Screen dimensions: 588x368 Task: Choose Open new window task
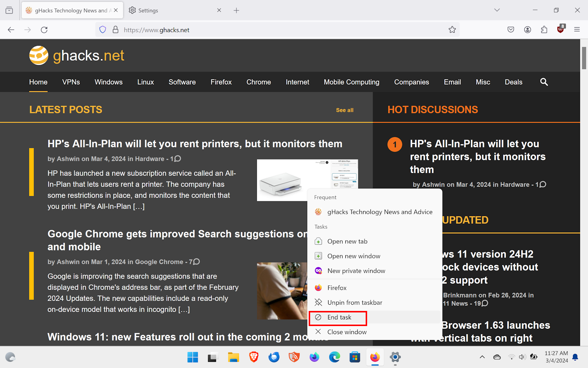375,256
